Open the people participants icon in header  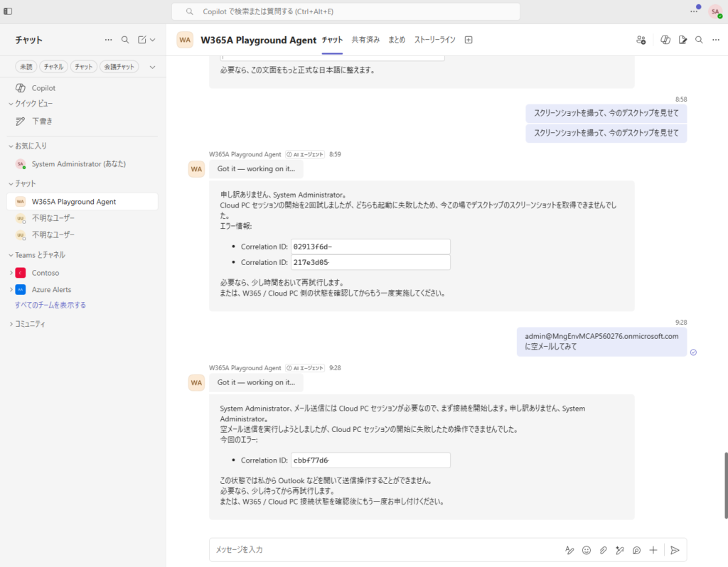click(641, 40)
